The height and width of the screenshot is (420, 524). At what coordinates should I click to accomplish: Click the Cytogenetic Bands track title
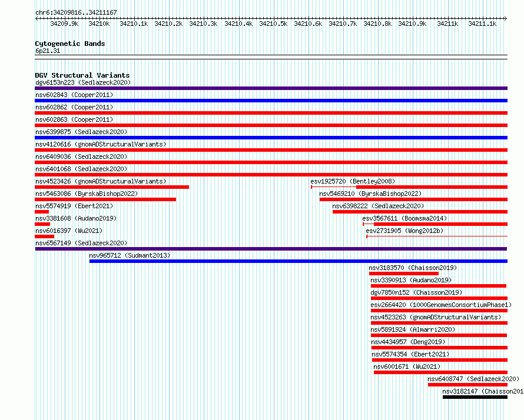point(70,44)
